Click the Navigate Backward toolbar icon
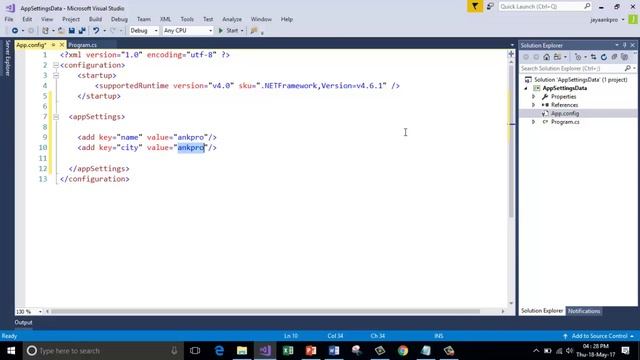This screenshot has width=640, height=360. click(15, 31)
